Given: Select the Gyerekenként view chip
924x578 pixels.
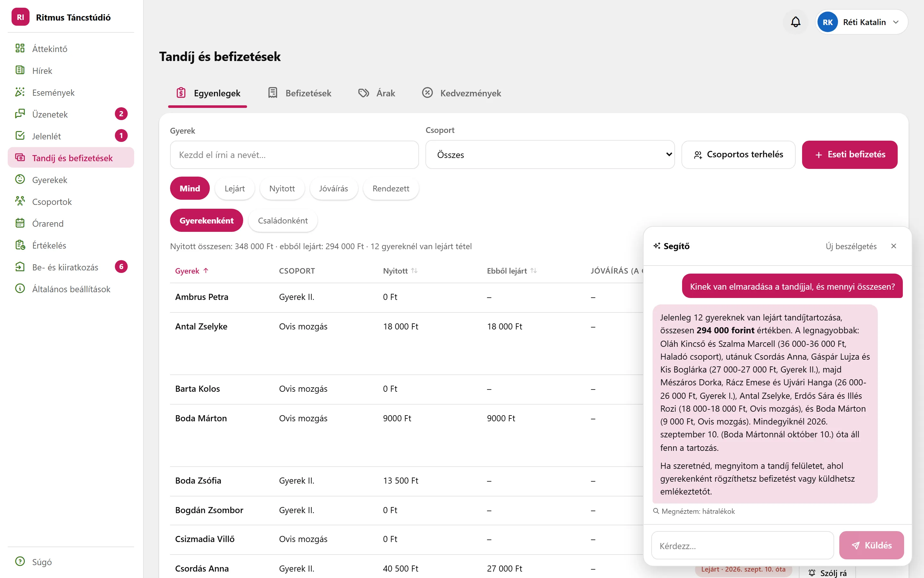Looking at the screenshot, I should (207, 220).
